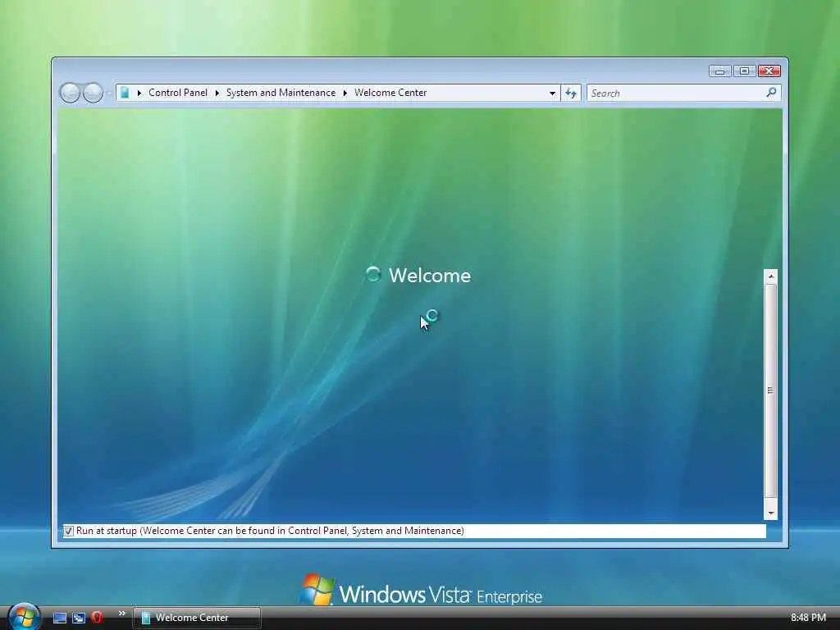Go back with the Back arrow button

[70, 93]
